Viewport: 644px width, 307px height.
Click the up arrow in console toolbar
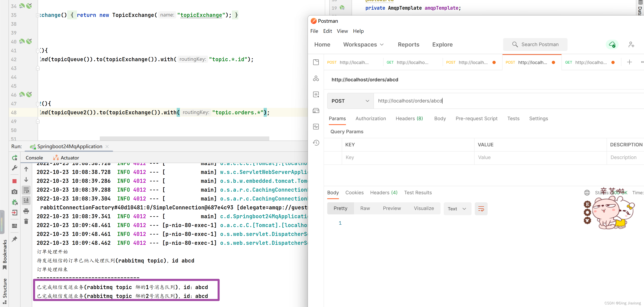26,169
